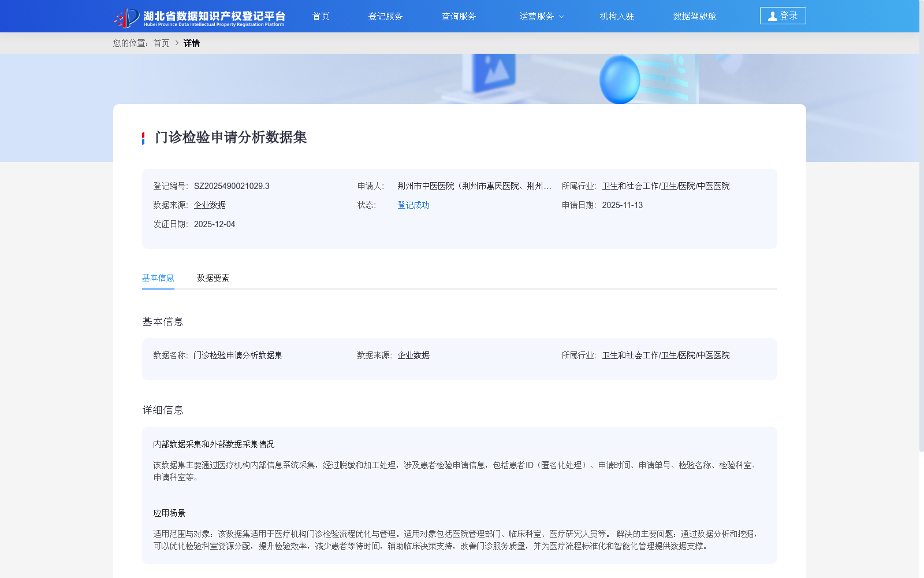Click the 详细信息 section heading
This screenshot has height=578, width=924.
click(163, 410)
